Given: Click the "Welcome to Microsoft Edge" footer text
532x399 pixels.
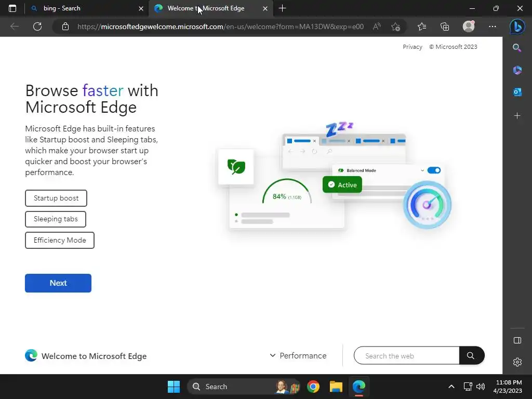Looking at the screenshot, I should (x=94, y=356).
